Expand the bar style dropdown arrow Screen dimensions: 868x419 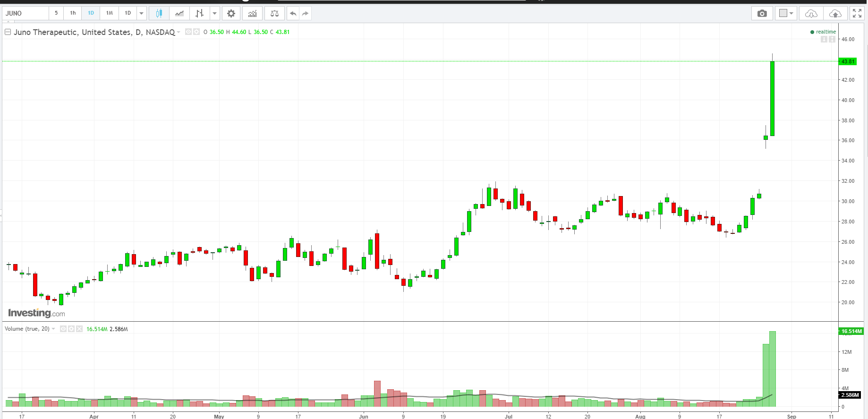tap(214, 13)
